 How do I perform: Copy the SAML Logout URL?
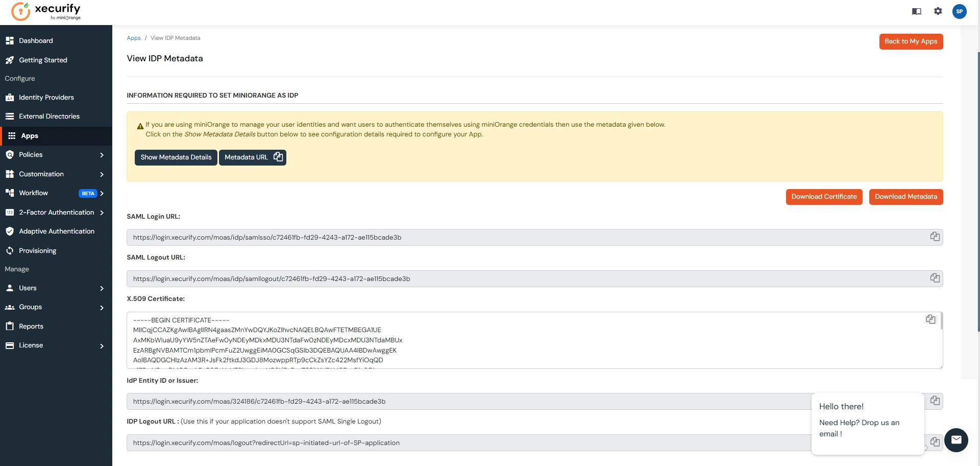[x=935, y=278]
